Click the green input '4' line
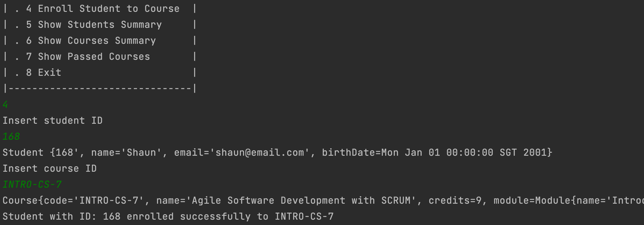 click(x=5, y=105)
